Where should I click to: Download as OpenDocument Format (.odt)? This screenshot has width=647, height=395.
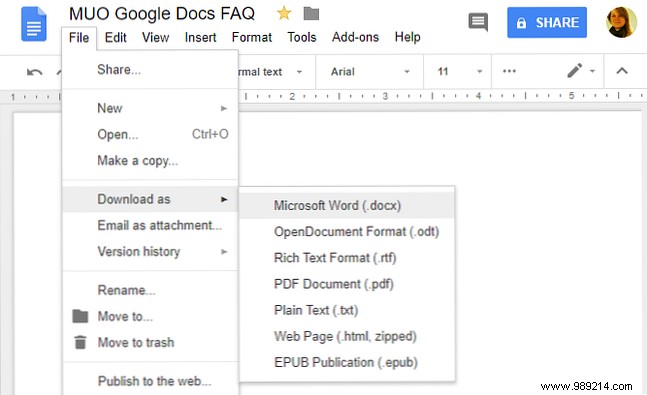pos(347,232)
